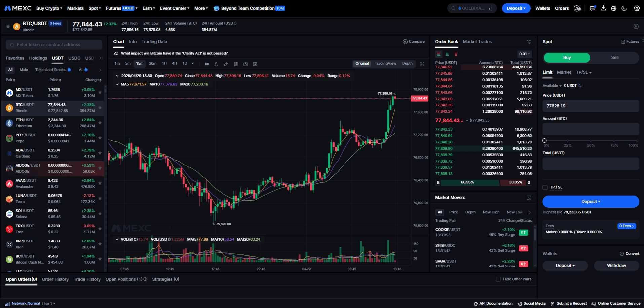
Task: Expand more chart intervals dropdown
Action: click(x=193, y=64)
